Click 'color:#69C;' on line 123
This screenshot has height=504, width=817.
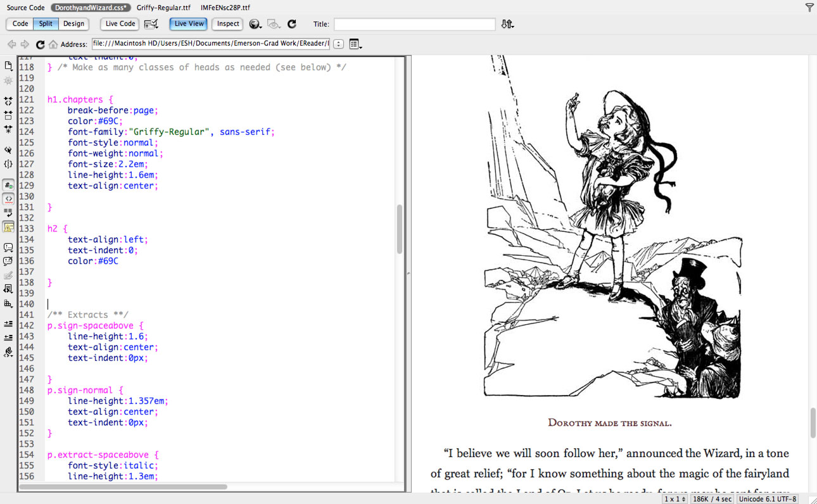pyautogui.click(x=95, y=121)
